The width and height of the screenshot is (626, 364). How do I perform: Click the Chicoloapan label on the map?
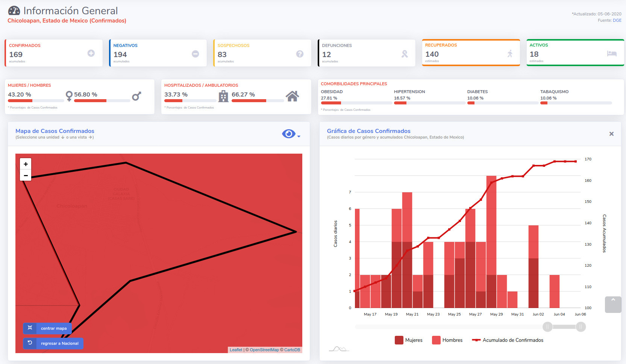point(72,206)
